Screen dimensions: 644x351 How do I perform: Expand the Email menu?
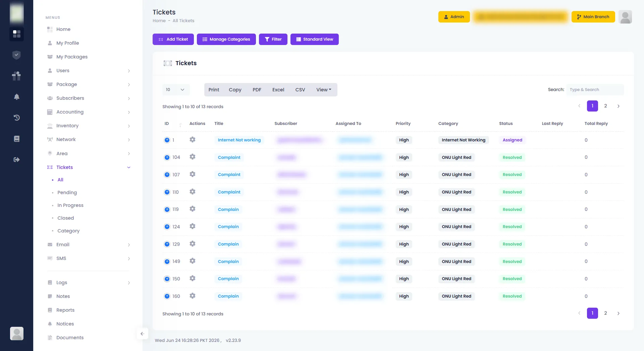pos(89,245)
